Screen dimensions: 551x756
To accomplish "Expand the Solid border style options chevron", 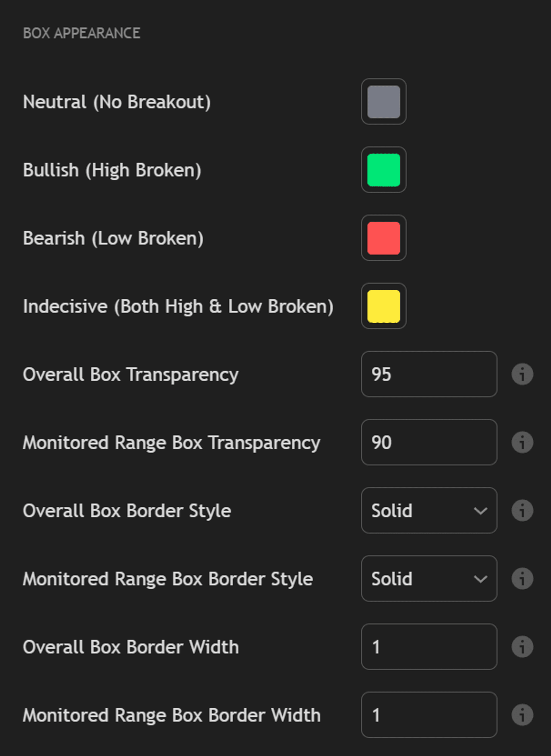I will pyautogui.click(x=480, y=511).
